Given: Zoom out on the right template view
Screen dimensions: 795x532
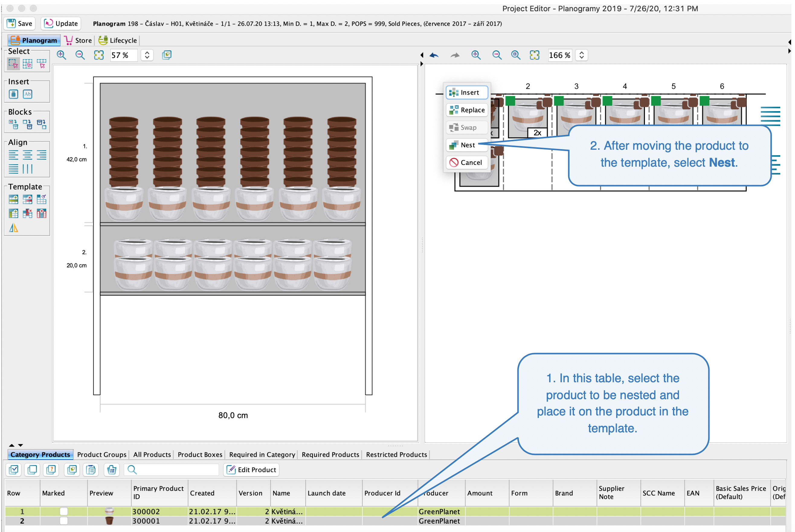Looking at the screenshot, I should [497, 55].
